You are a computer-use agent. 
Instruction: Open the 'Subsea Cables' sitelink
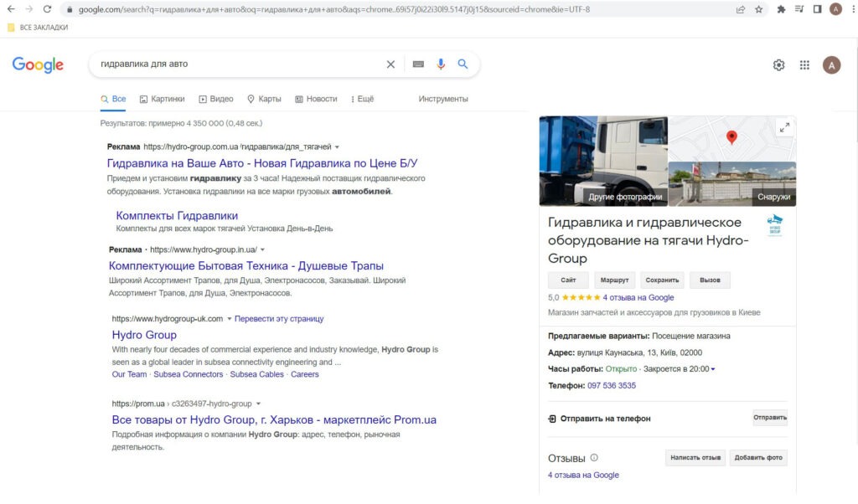tap(256, 374)
